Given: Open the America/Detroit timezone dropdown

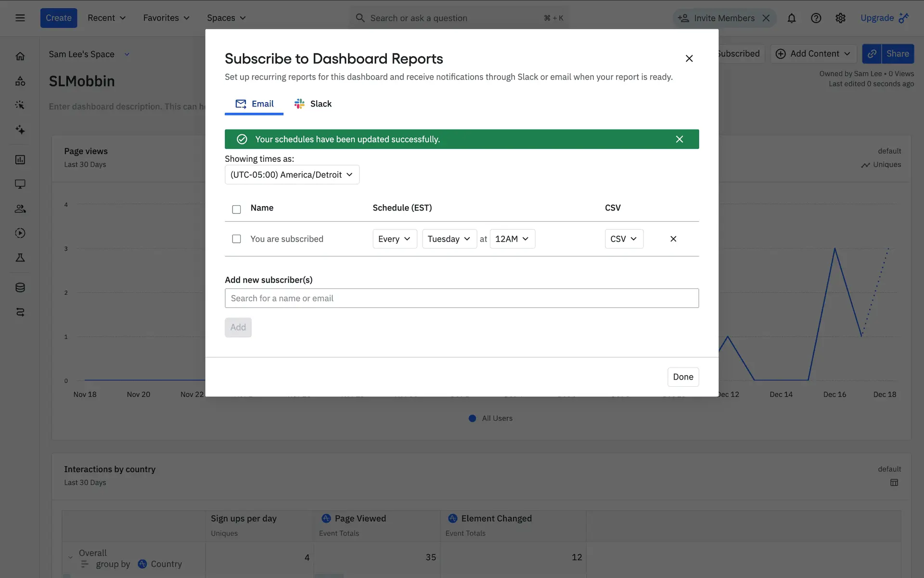Looking at the screenshot, I should (x=292, y=174).
